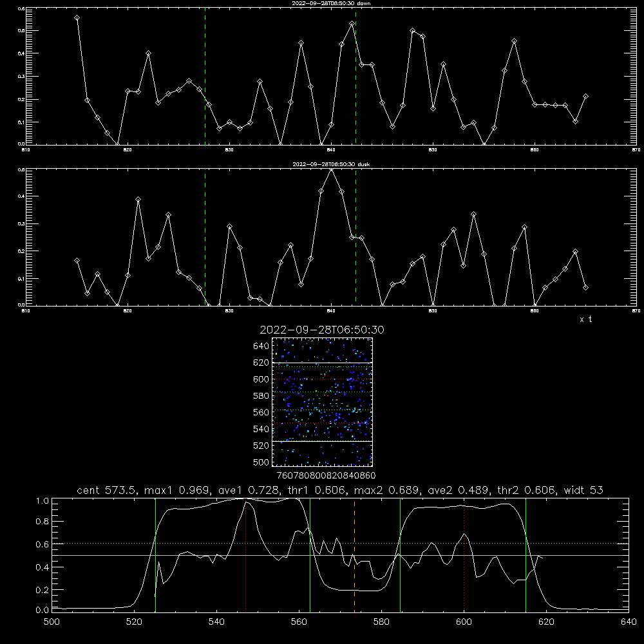The height and width of the screenshot is (644, 644).
Task: Click the scatter image y-axis label 640
Action: tap(261, 346)
